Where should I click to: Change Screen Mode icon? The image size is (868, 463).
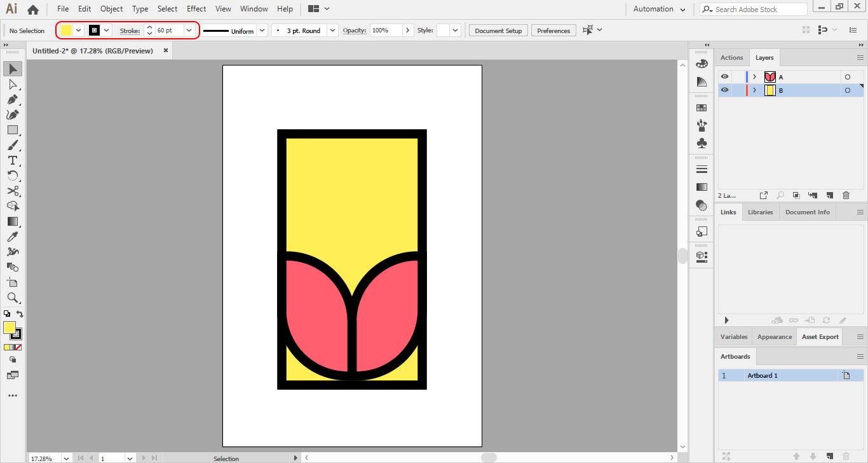pos(12,375)
